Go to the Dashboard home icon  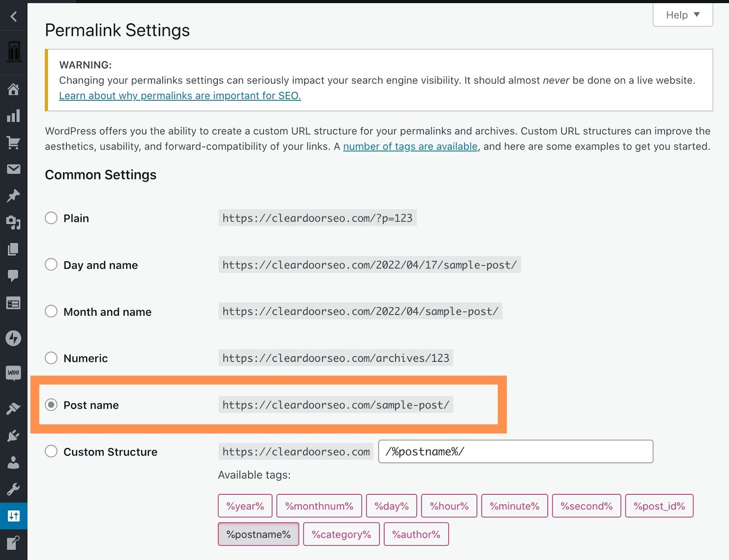[x=14, y=89]
